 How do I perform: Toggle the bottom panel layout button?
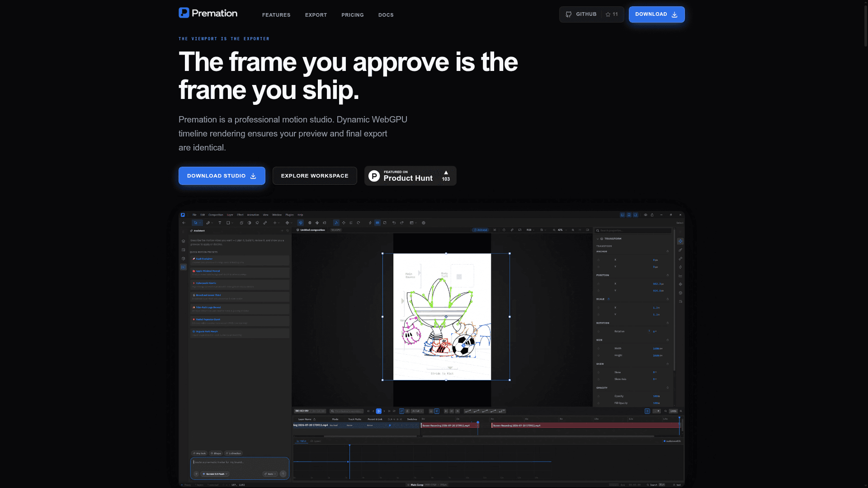(629, 215)
